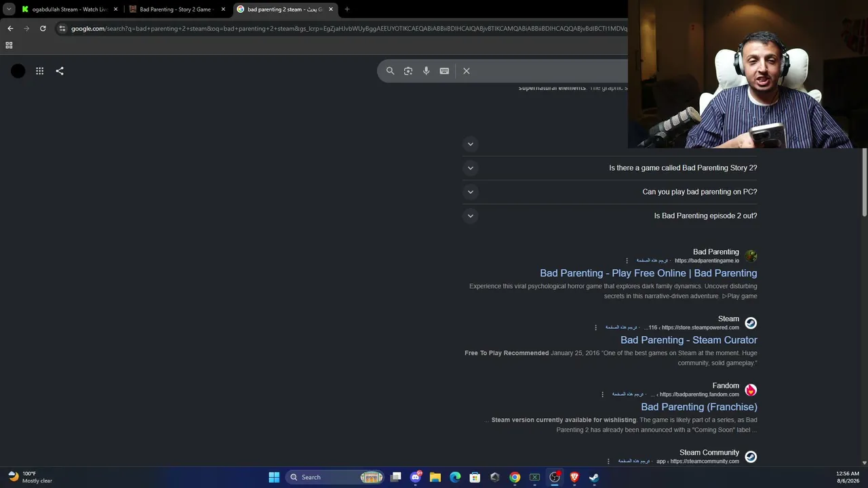Image resolution: width=868 pixels, height=488 pixels.
Task: Click the share icon next to apps
Action: point(60,70)
